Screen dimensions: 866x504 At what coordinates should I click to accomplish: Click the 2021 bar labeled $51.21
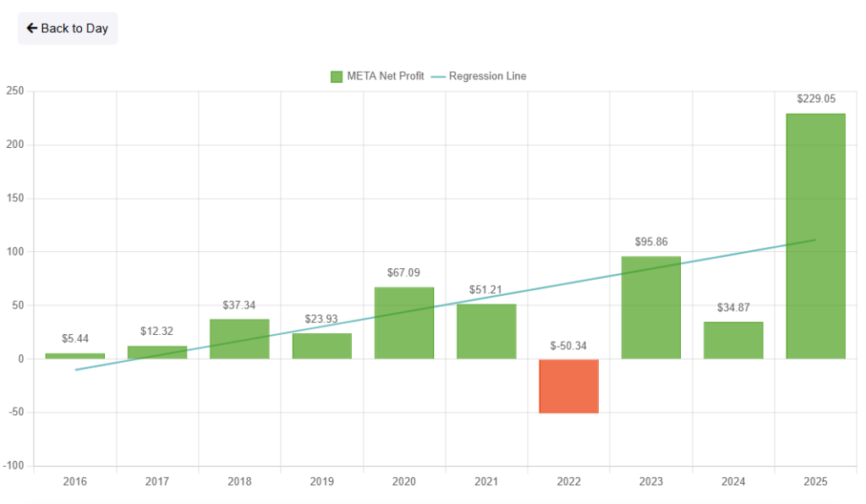coord(486,331)
